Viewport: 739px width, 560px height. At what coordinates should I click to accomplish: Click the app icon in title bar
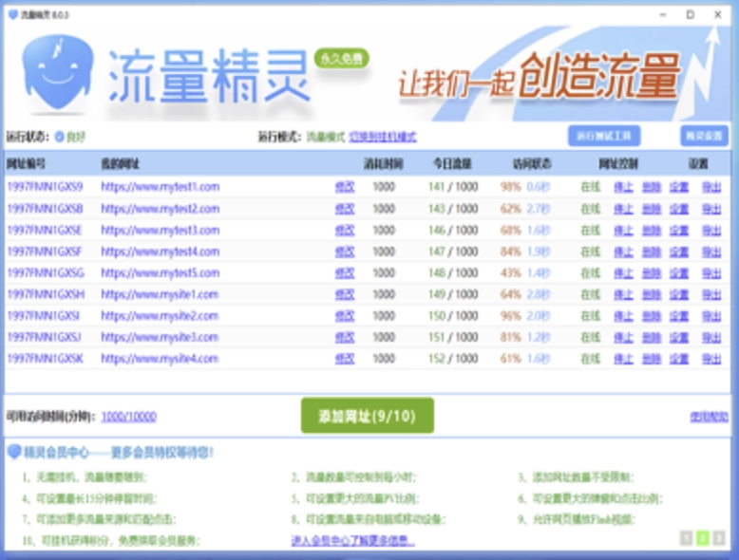[x=12, y=15]
